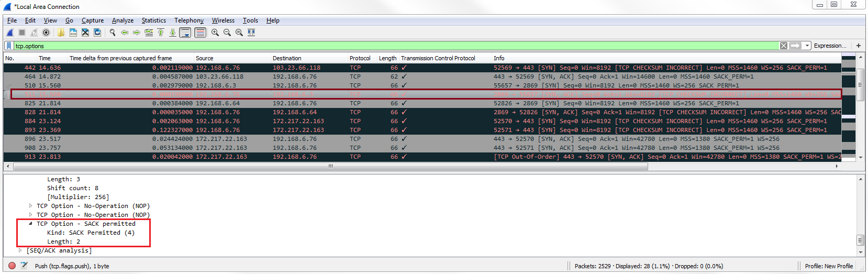Open the Tools menu
This screenshot has width=868, height=274.
click(x=250, y=20)
